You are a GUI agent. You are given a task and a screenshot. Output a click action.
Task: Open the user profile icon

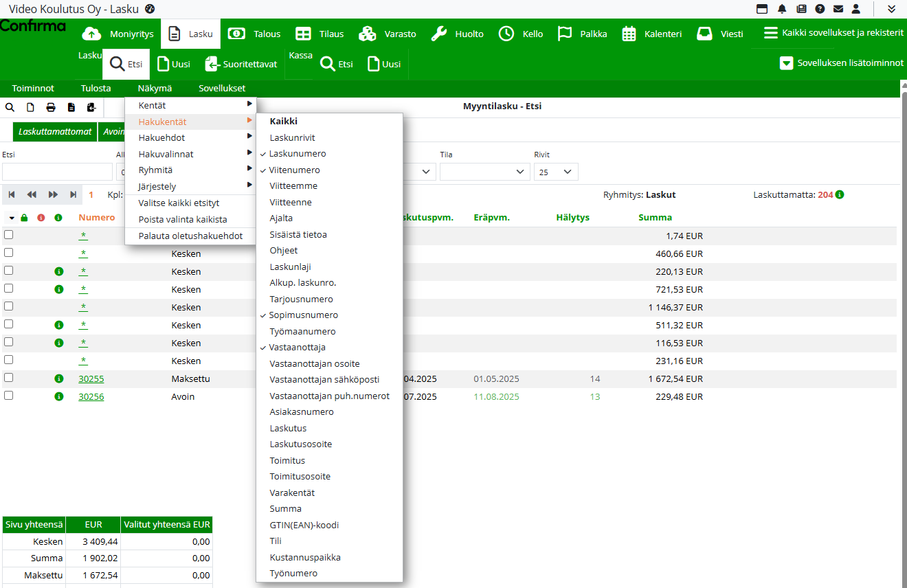pos(856,9)
